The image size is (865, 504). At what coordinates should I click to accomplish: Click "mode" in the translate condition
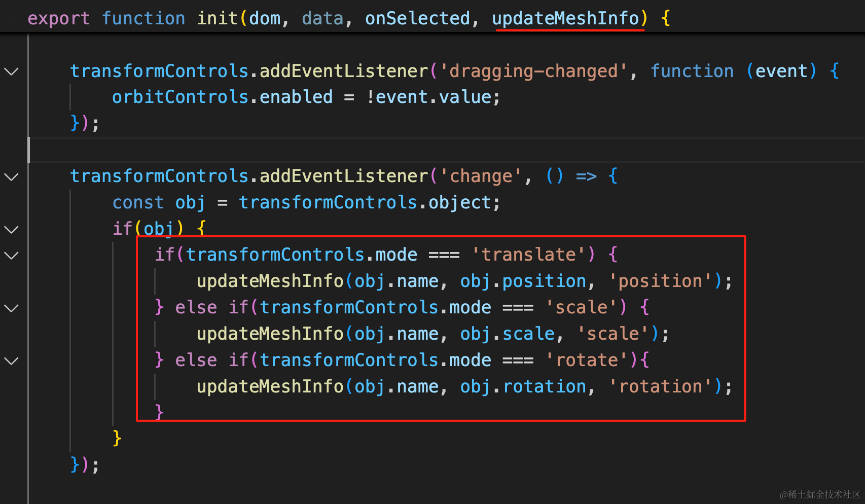[397, 255]
